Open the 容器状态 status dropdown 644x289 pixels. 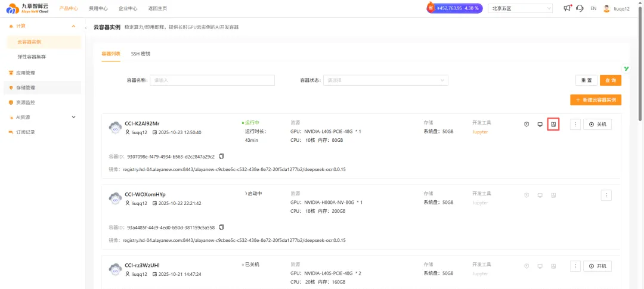385,80
